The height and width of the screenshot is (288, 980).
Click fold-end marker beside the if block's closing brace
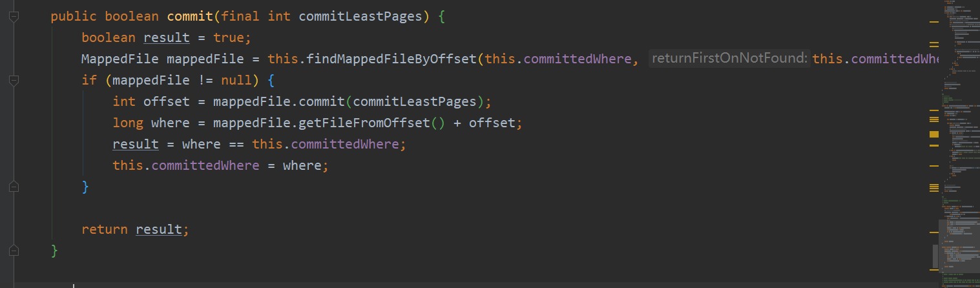[x=14, y=187]
